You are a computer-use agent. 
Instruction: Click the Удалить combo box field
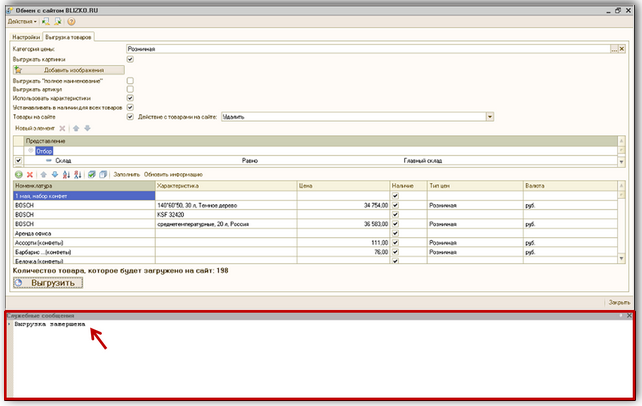353,117
